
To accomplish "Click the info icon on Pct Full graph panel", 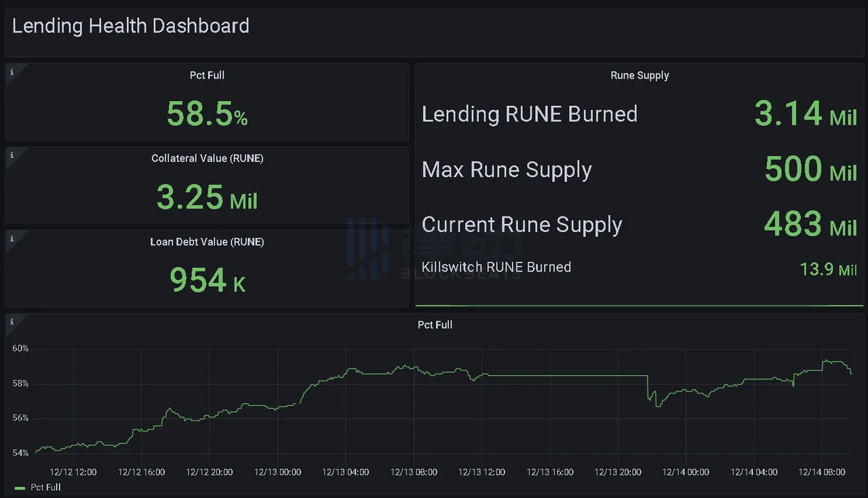I will click(12, 322).
